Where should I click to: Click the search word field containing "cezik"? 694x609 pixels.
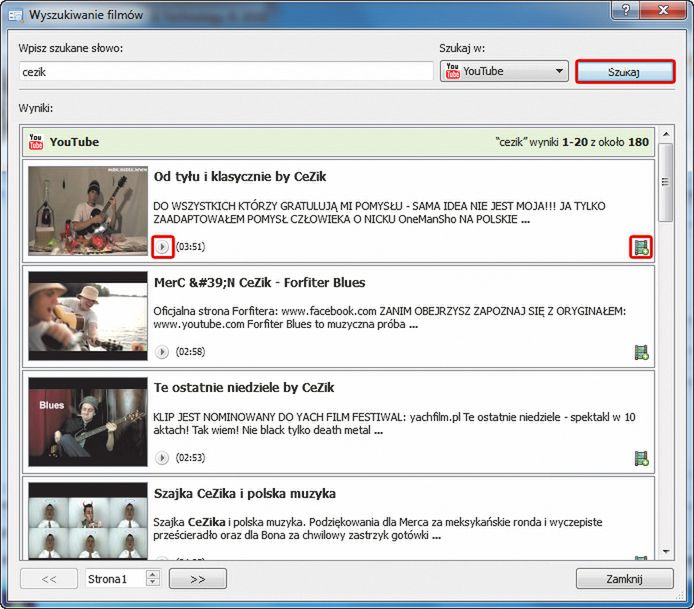coord(226,72)
